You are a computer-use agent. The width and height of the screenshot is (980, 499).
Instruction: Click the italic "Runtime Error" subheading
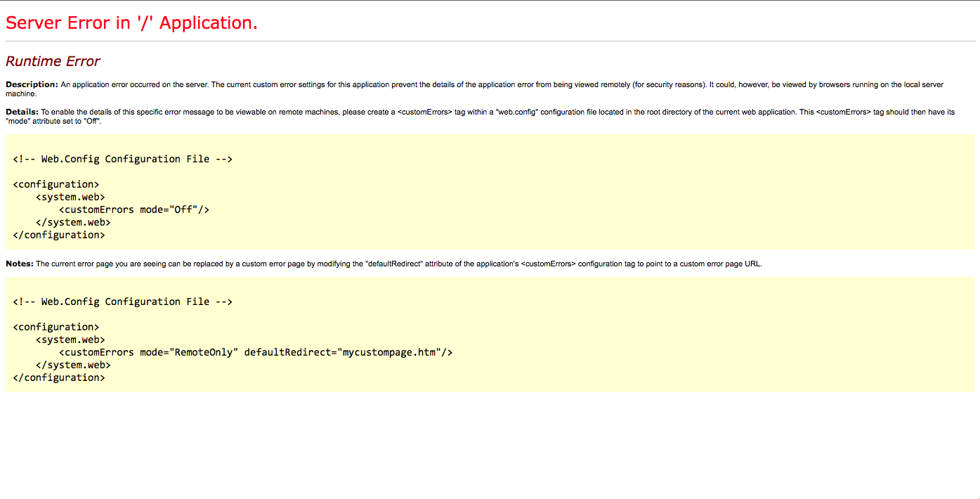[53, 61]
